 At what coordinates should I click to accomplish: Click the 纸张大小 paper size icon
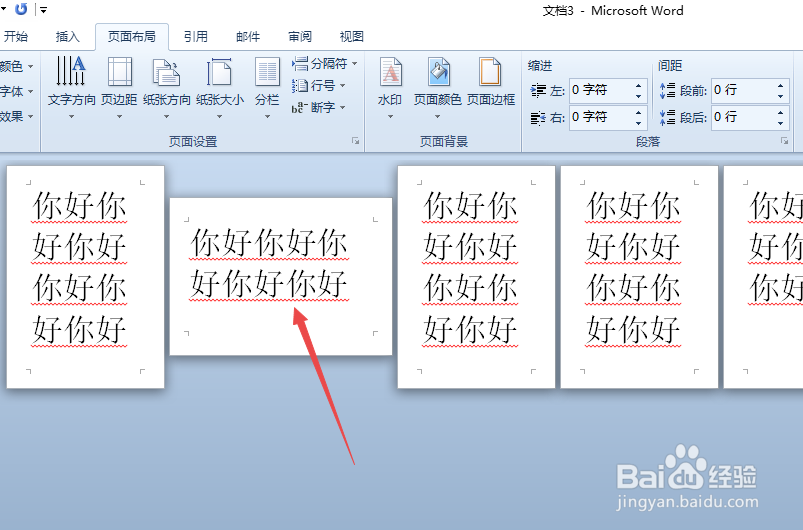[219, 71]
